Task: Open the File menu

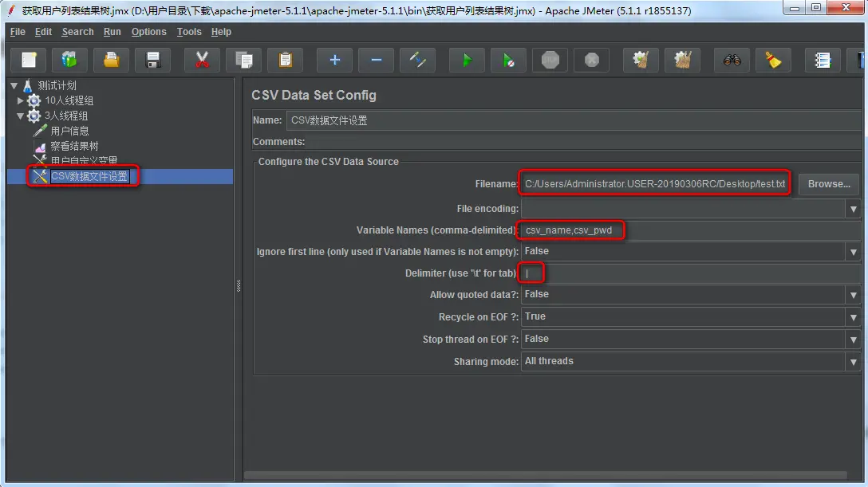Action: pyautogui.click(x=18, y=32)
